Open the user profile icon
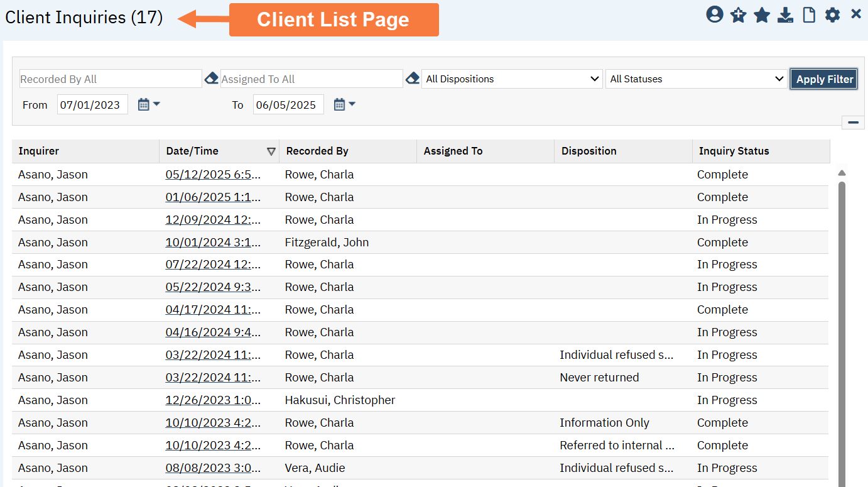Screen dimensions: 868x487 [715, 14]
